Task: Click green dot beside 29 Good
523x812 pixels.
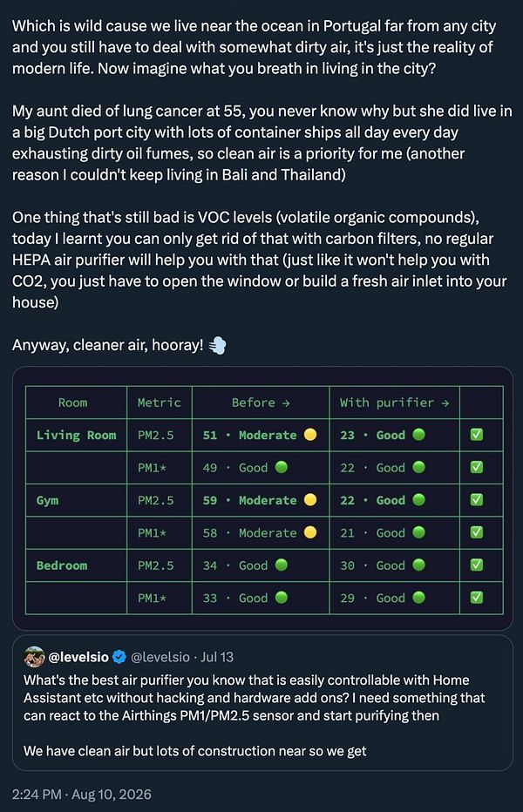Action: tap(418, 598)
